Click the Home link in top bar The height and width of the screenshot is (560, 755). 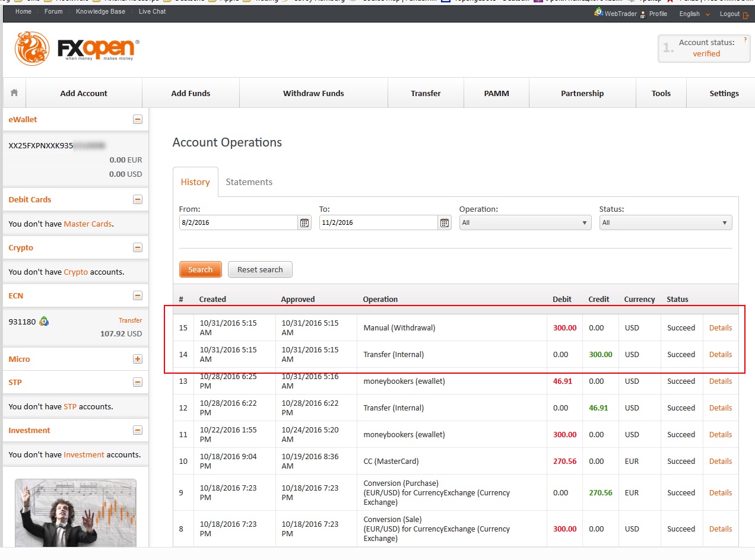23,11
